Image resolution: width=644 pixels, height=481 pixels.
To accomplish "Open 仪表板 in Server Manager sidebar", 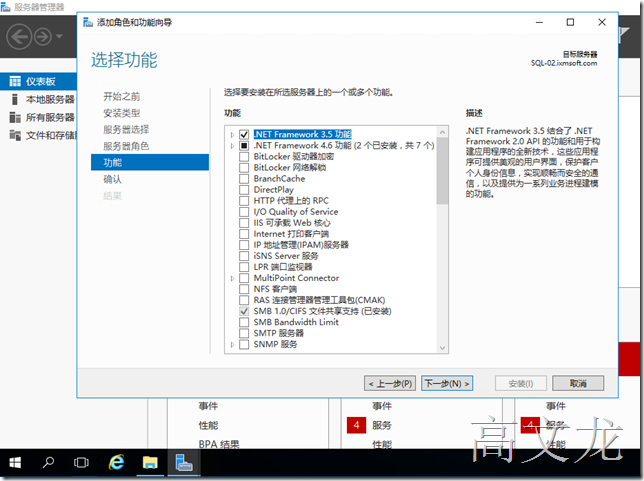I will coord(41,81).
